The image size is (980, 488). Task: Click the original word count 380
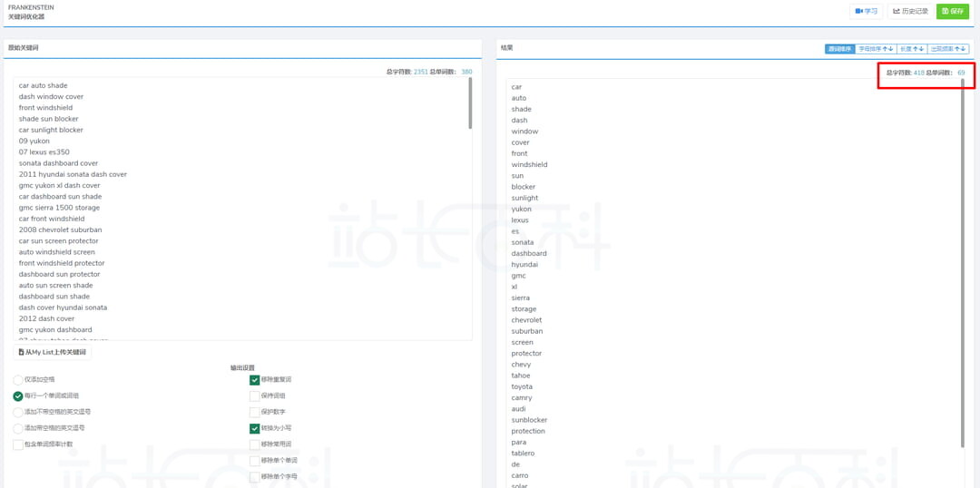pyautogui.click(x=467, y=72)
